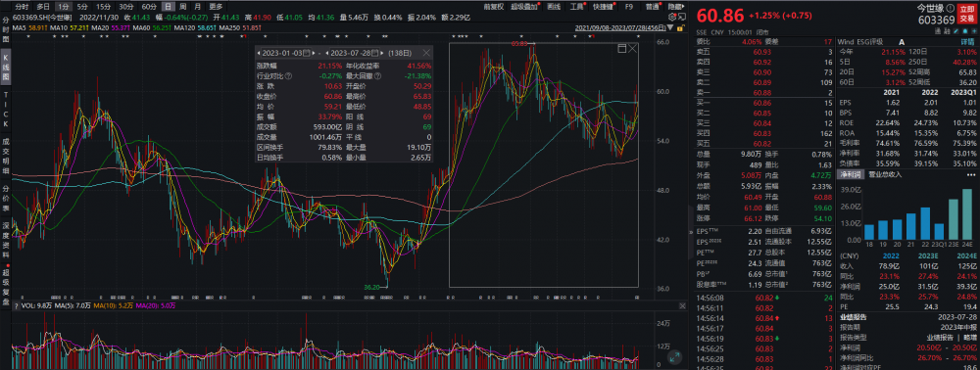The image size is (980, 370).
Task: Open the ESG 详情 link
Action: coord(967,42)
